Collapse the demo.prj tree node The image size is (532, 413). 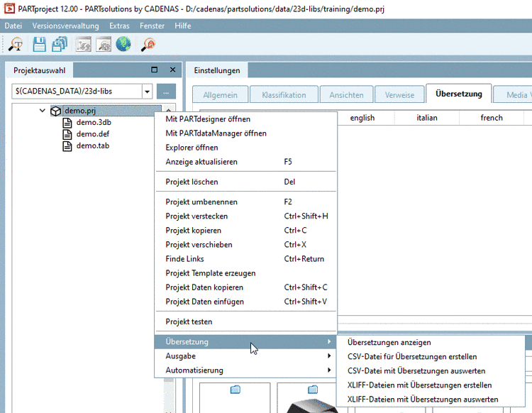point(43,111)
